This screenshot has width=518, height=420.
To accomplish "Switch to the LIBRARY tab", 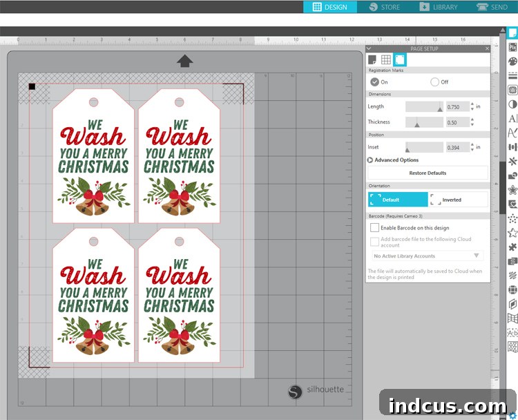I will [x=439, y=7].
